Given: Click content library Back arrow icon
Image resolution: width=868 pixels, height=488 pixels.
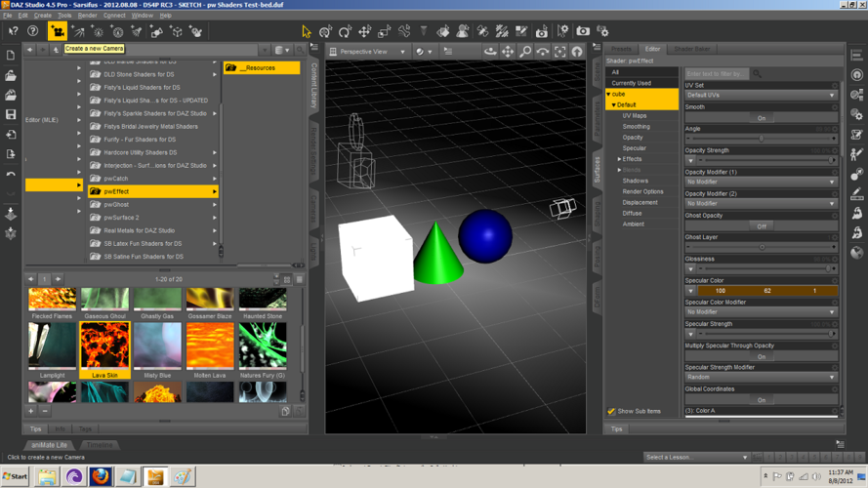Looking at the screenshot, I should pos(30,50).
